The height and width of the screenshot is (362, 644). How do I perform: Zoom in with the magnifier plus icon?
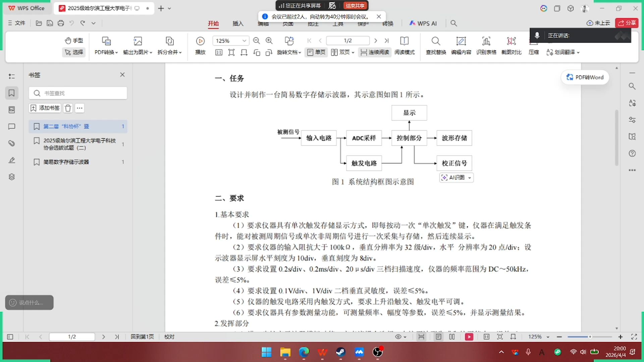click(269, 41)
